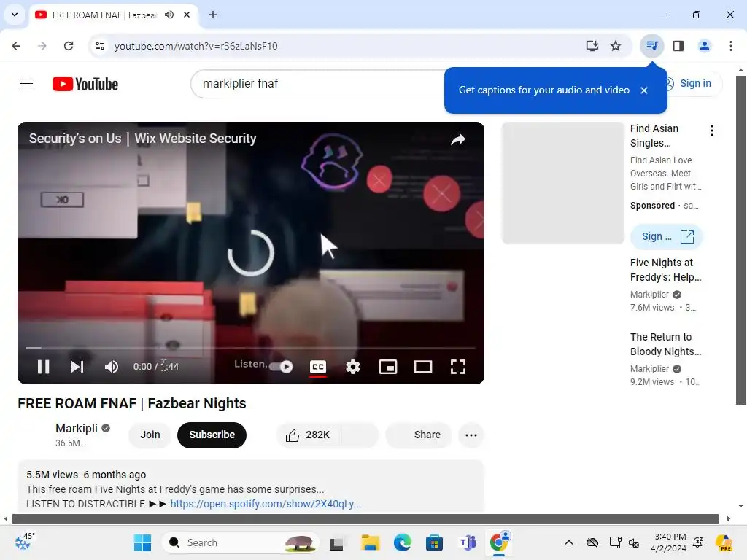Open the Chrome three-dot menu
Image resolution: width=747 pixels, height=560 pixels.
point(731,46)
